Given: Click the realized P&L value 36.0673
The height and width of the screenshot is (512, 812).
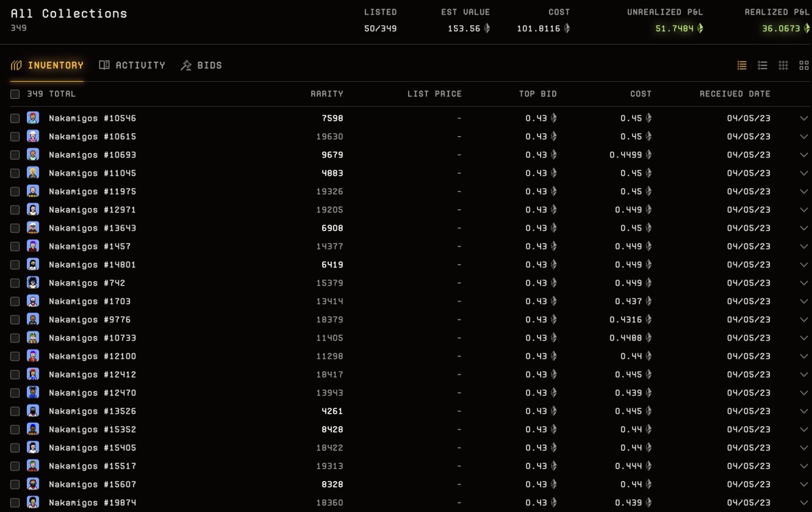Looking at the screenshot, I should [781, 28].
